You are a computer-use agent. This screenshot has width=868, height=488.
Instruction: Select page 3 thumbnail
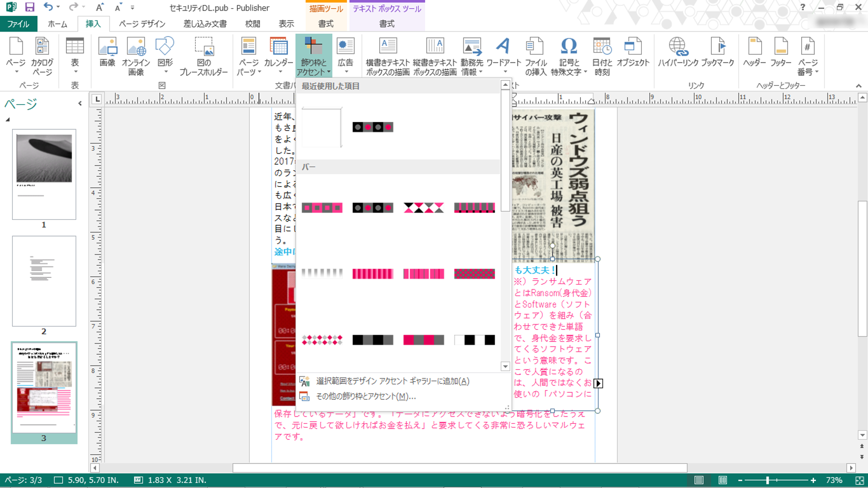click(44, 388)
